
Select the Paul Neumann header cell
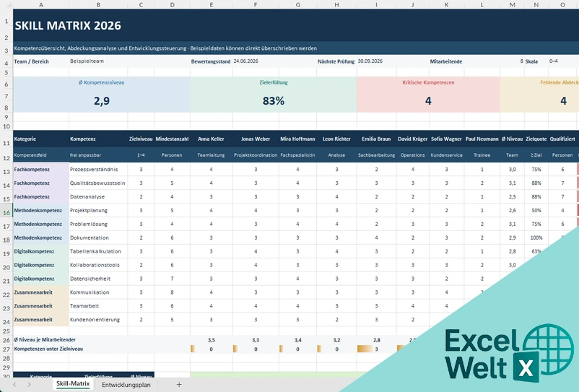click(x=482, y=139)
